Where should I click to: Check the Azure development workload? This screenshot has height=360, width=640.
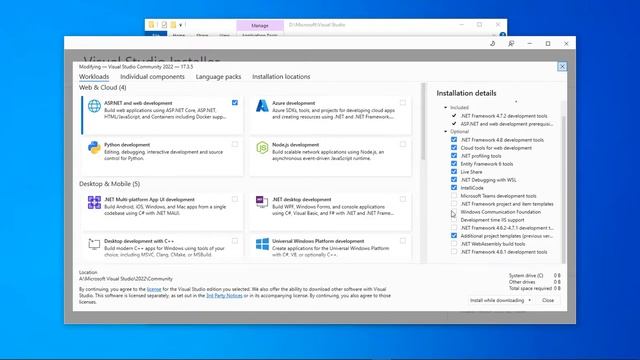pos(403,103)
